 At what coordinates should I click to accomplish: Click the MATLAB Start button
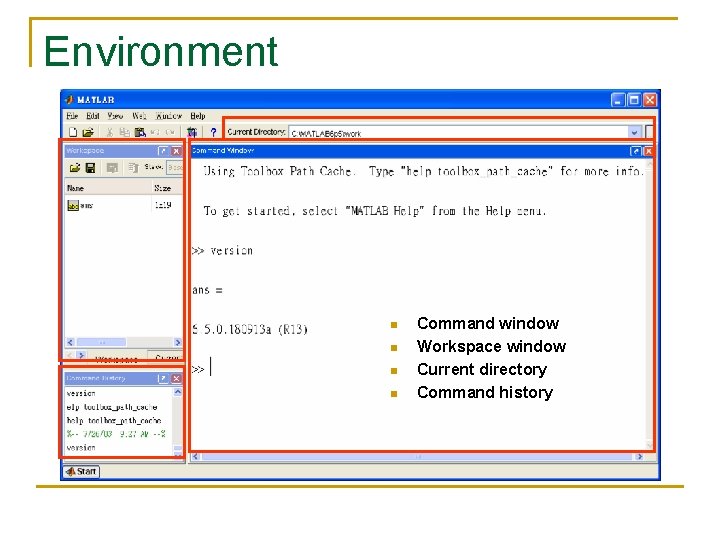81,471
